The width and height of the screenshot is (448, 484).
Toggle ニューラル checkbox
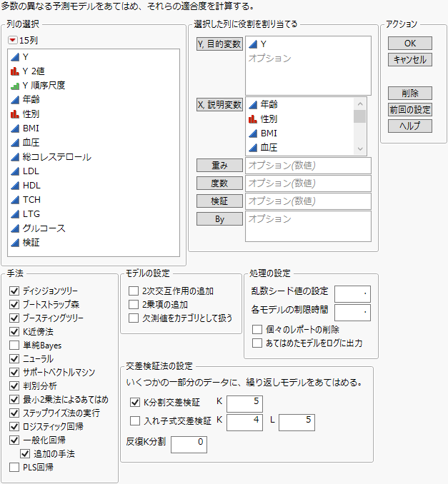coord(14,358)
